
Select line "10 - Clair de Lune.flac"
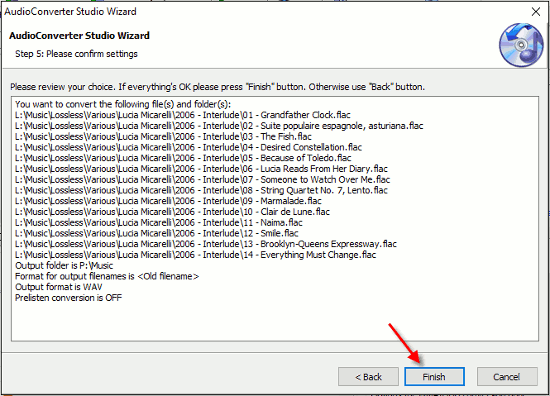point(173,212)
